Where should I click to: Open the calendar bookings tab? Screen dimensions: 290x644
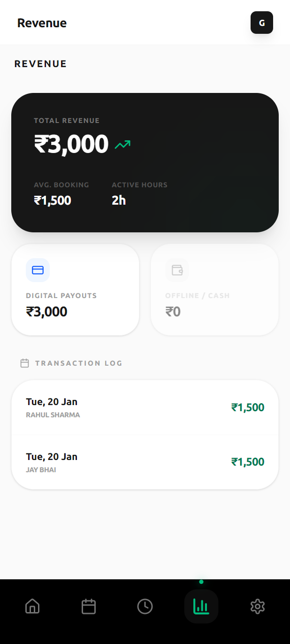point(89,606)
